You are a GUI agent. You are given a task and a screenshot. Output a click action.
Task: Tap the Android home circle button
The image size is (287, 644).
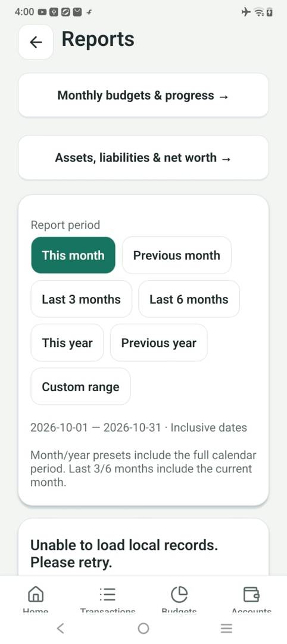pyautogui.click(x=143, y=628)
